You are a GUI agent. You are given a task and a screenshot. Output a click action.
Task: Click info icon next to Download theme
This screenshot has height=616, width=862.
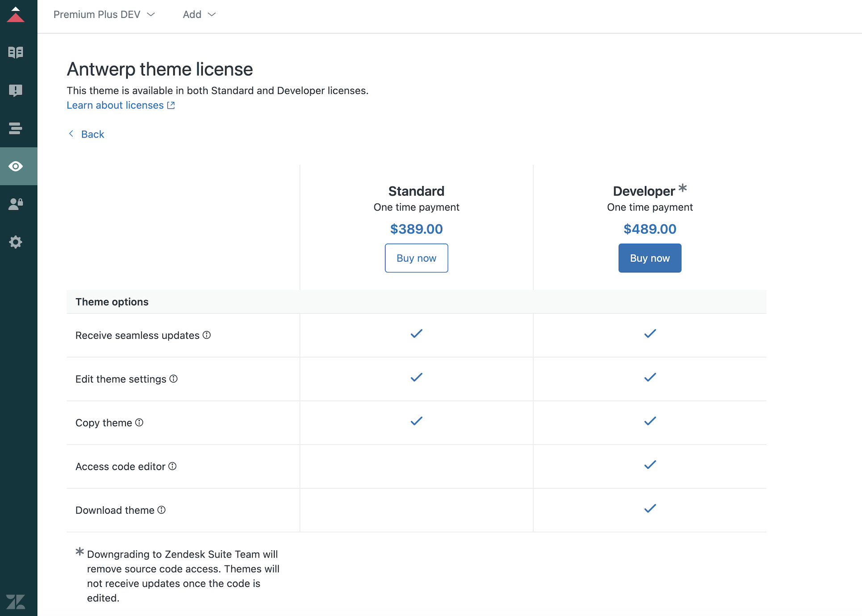click(x=162, y=510)
